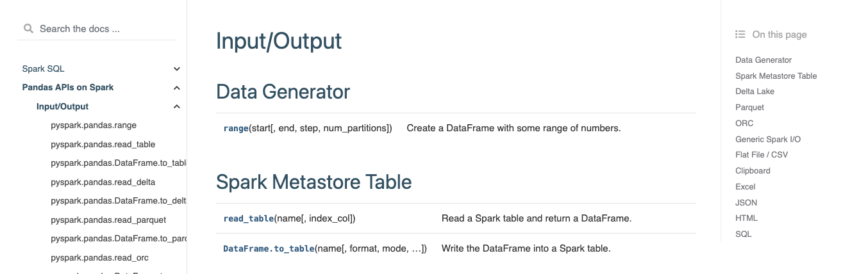Go to Generic Spark I/O section
Viewport: 868px width, 274px height.
tap(767, 139)
